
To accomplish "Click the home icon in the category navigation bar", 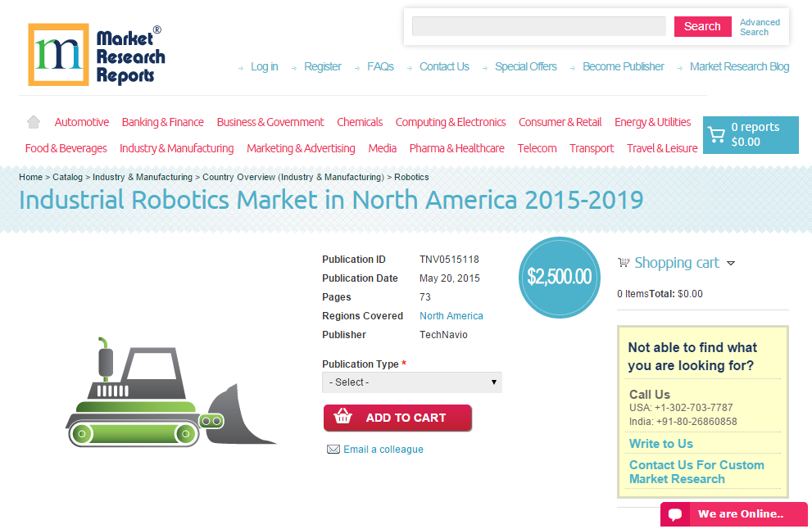I will click(33, 121).
